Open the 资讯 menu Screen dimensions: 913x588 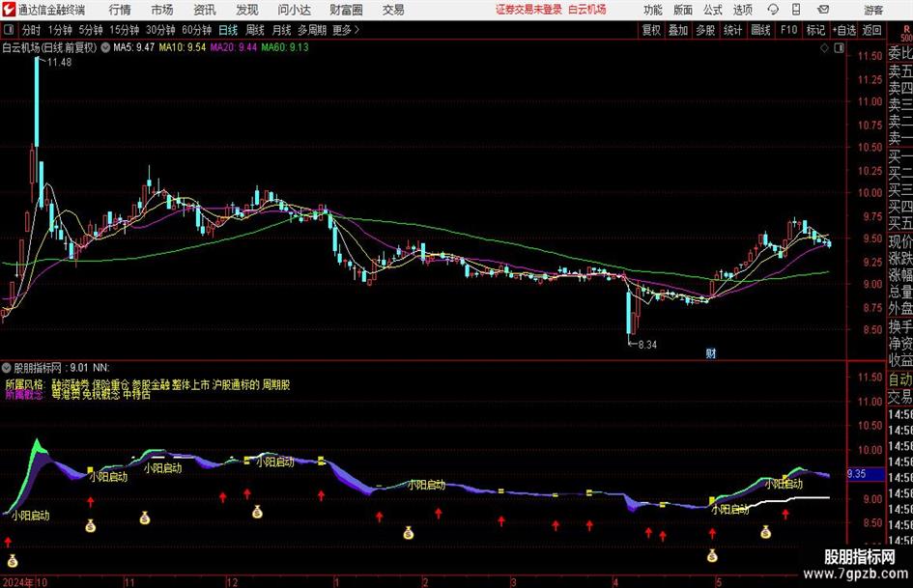point(205,10)
